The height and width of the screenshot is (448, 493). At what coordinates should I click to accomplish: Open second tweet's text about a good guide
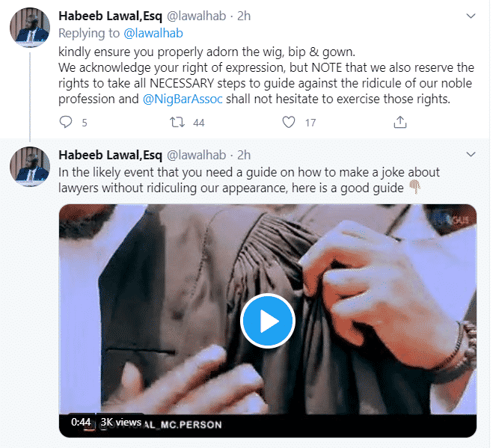tap(247, 179)
